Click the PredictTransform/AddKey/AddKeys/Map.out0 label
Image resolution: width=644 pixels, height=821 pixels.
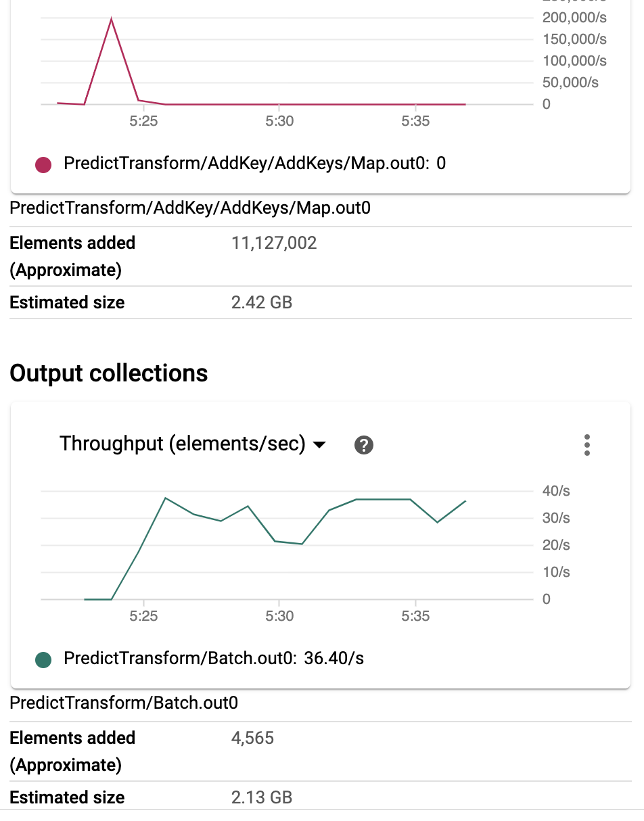(x=189, y=208)
